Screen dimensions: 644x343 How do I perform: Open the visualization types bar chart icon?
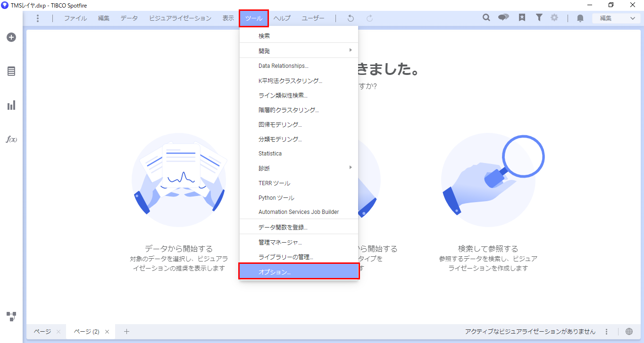click(11, 105)
